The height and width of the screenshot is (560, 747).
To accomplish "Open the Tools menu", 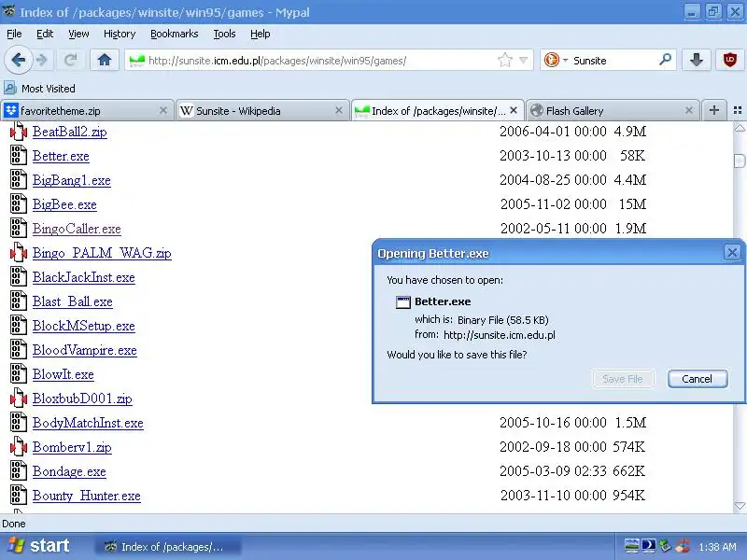I will click(x=224, y=34).
